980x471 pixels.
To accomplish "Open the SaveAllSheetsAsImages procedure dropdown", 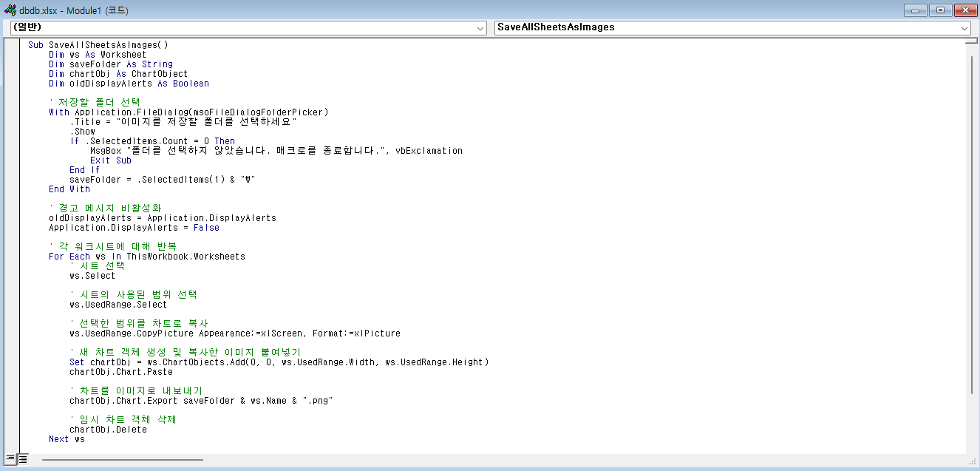I will pyautogui.click(x=732, y=27).
